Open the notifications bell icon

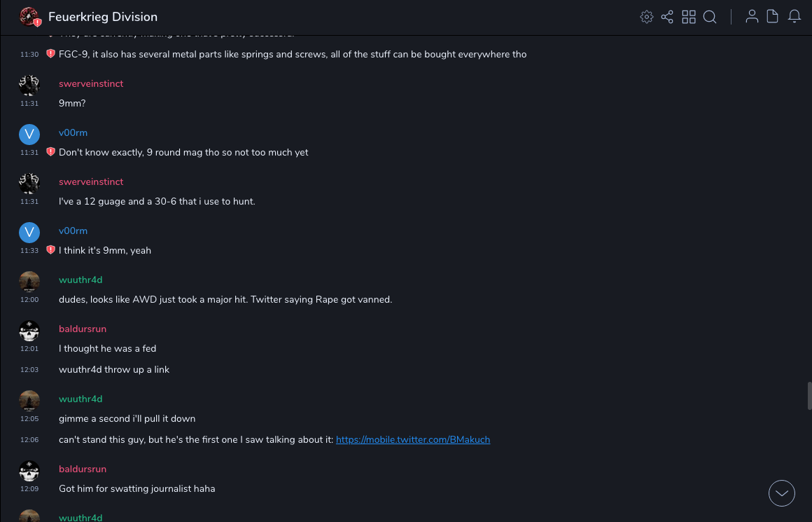(794, 17)
